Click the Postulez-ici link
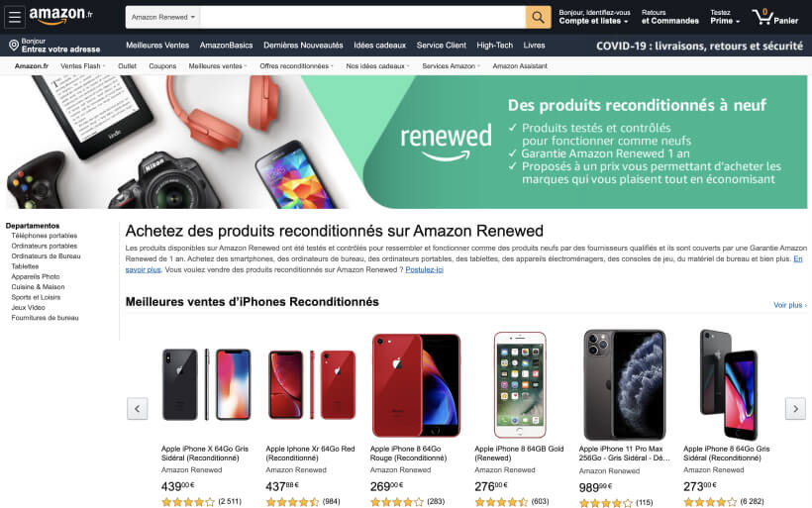812x508 pixels. pyautogui.click(x=424, y=269)
